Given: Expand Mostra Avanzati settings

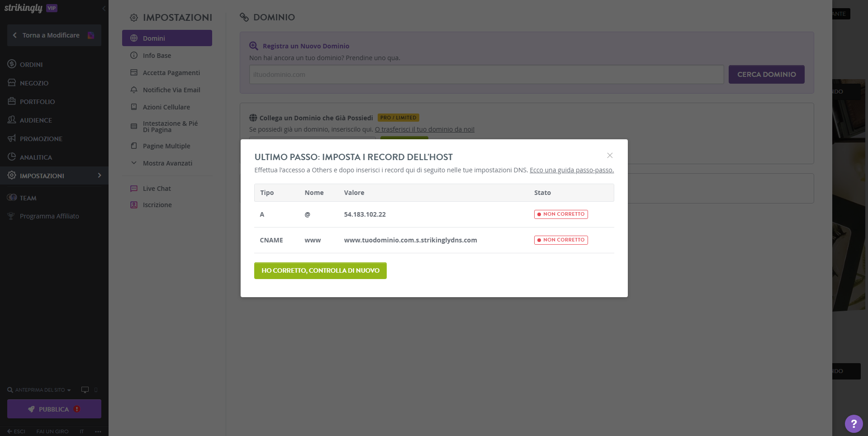Looking at the screenshot, I should pyautogui.click(x=167, y=163).
